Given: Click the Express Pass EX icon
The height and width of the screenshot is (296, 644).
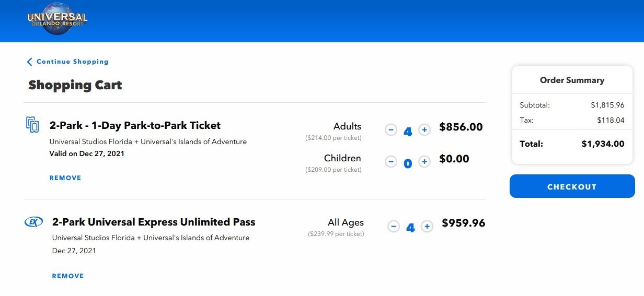Looking at the screenshot, I should [34, 222].
